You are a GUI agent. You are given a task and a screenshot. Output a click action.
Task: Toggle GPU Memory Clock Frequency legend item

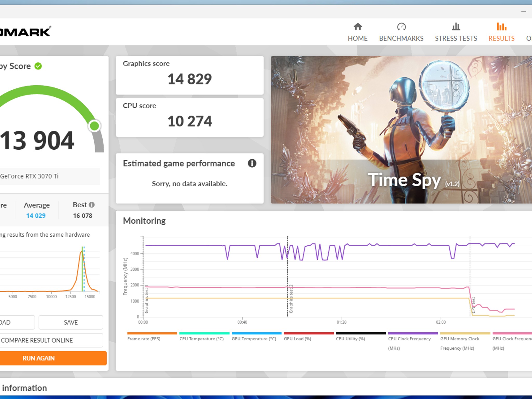(460, 339)
